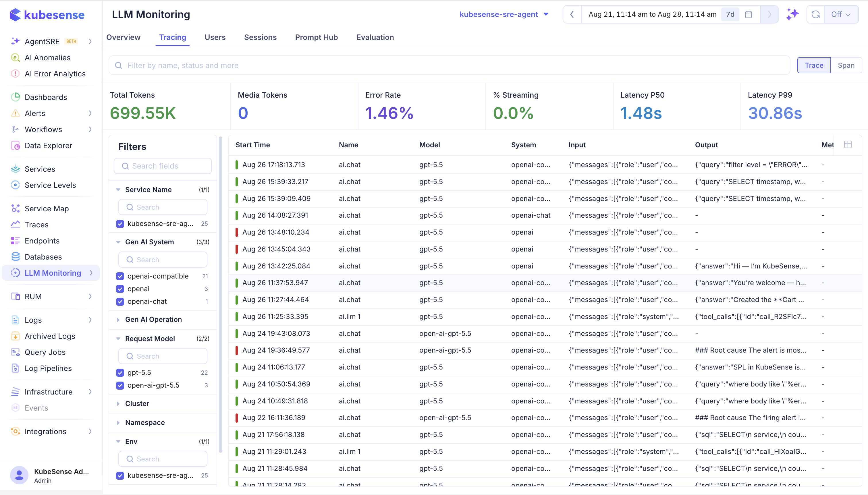Viewport: 868px width, 495px height.
Task: Open the Sessions tab
Action: 260,37
